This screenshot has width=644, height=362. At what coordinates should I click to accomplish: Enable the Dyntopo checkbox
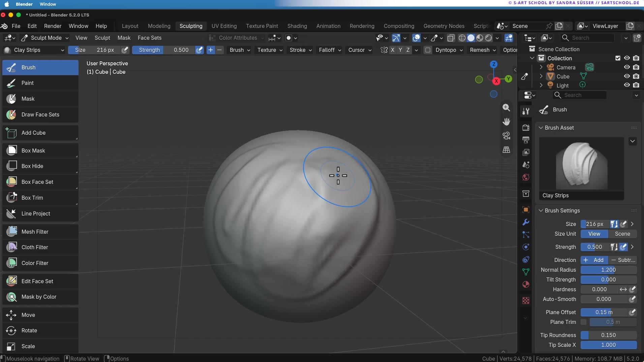click(x=428, y=50)
